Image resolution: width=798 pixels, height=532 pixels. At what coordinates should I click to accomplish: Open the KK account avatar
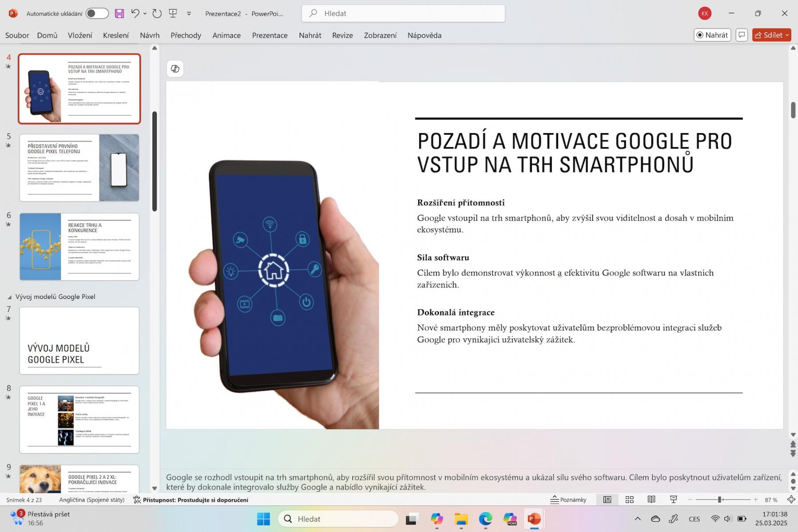pyautogui.click(x=705, y=13)
